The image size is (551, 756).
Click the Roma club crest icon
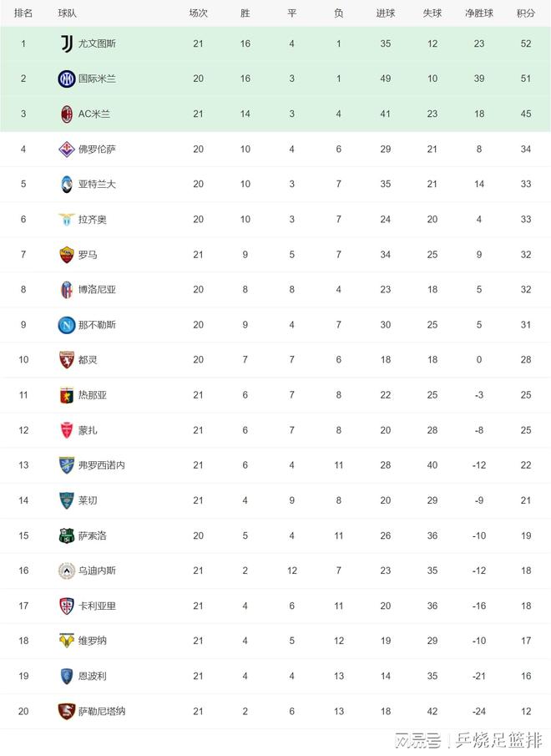pyautogui.click(x=67, y=255)
